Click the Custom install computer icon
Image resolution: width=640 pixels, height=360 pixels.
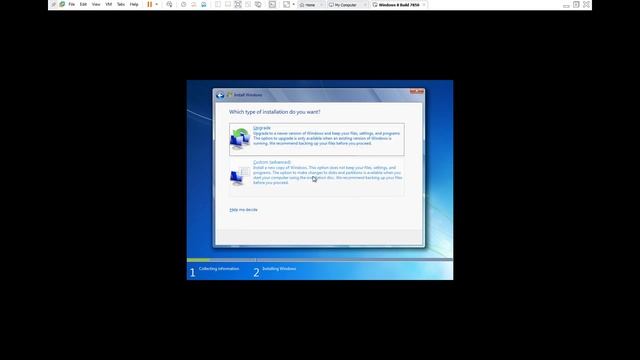240,176
